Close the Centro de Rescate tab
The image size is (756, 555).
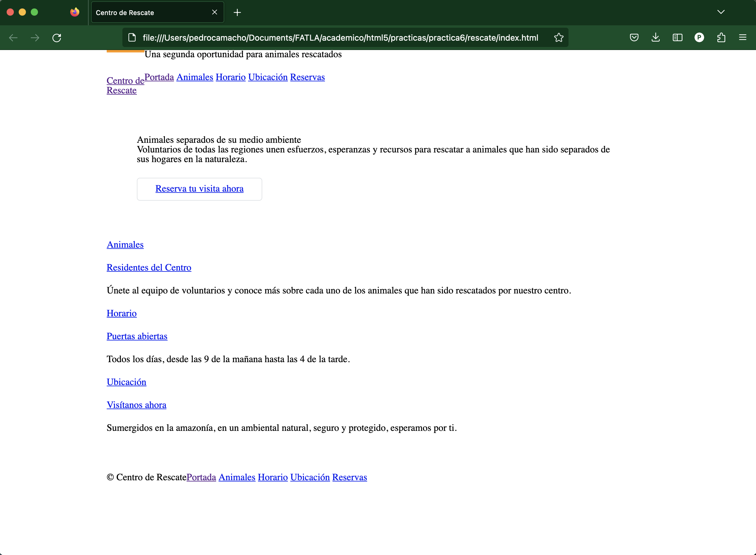tap(214, 12)
